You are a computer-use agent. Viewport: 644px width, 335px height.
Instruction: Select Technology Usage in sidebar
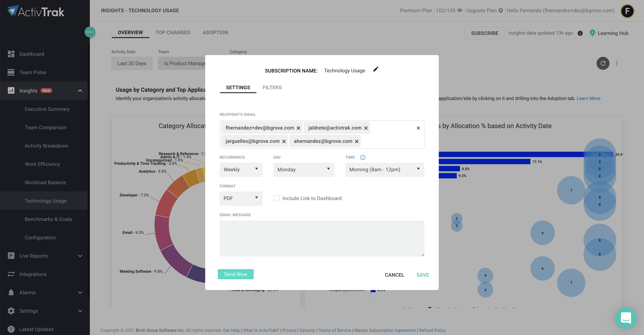pos(45,201)
